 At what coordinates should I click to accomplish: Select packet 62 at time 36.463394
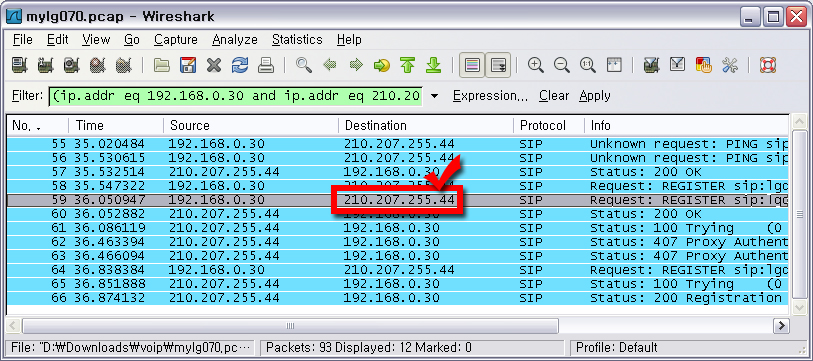[x=398, y=242]
